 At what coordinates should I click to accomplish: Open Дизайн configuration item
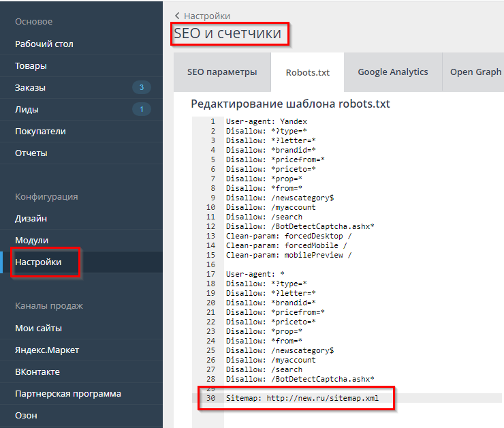point(31,218)
